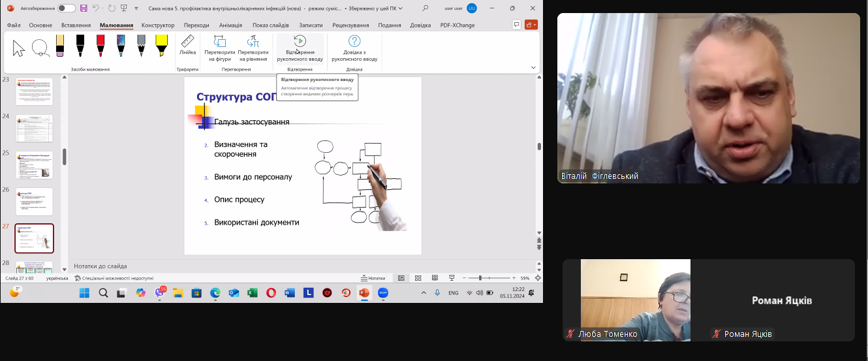Click Перетворити на фігури
The width and height of the screenshot is (868, 361).
point(219,49)
